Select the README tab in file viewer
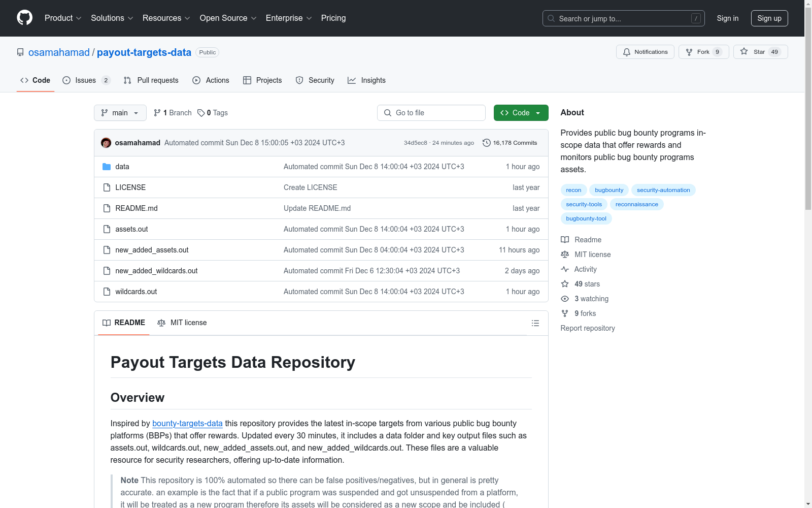Image resolution: width=812 pixels, height=508 pixels. [124, 323]
